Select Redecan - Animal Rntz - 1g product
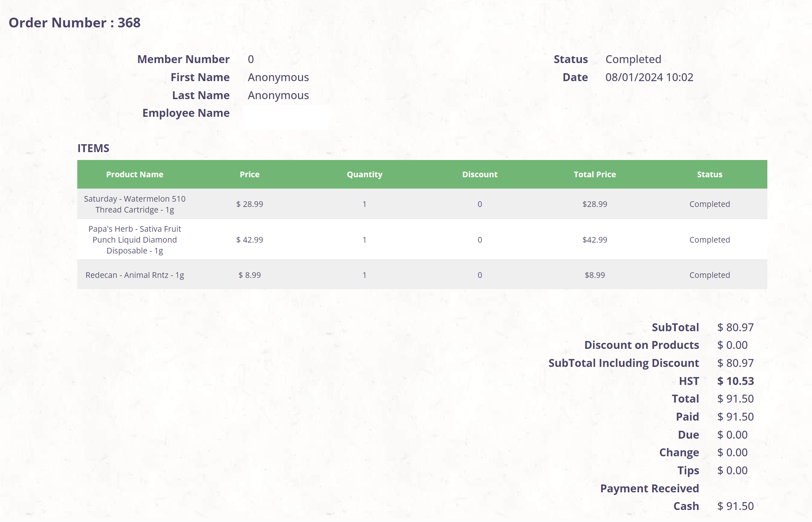Image resolution: width=812 pixels, height=522 pixels. pos(135,275)
